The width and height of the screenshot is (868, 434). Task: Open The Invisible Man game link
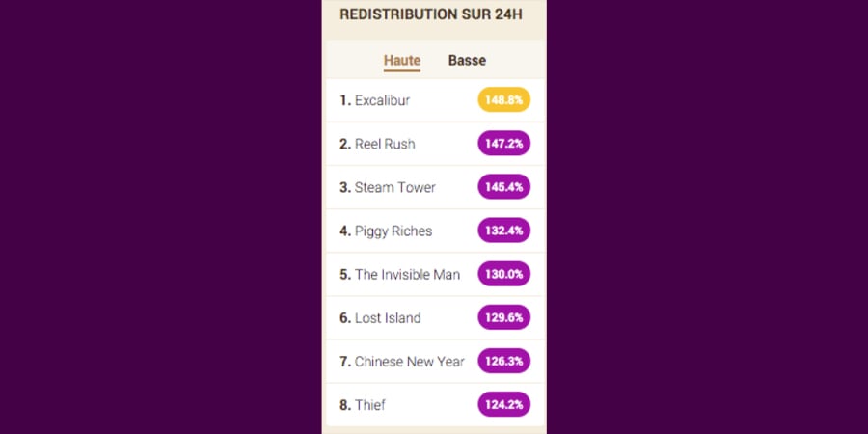407,274
